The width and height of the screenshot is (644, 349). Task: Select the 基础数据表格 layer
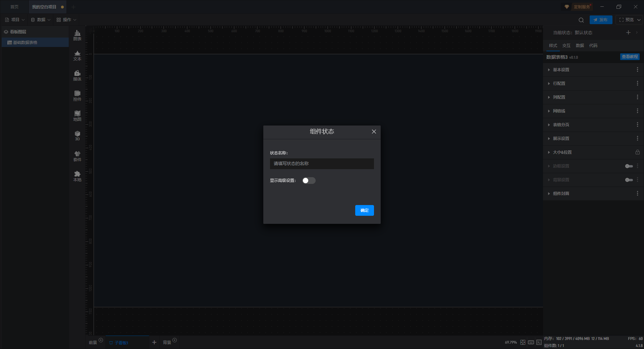35,43
